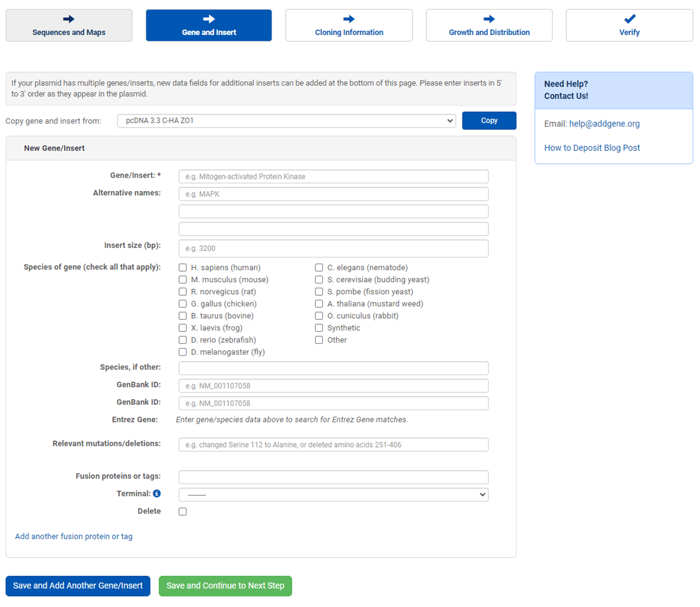The height and width of the screenshot is (607, 700).
Task: Switch to the Cloning Information step
Action: click(x=349, y=25)
